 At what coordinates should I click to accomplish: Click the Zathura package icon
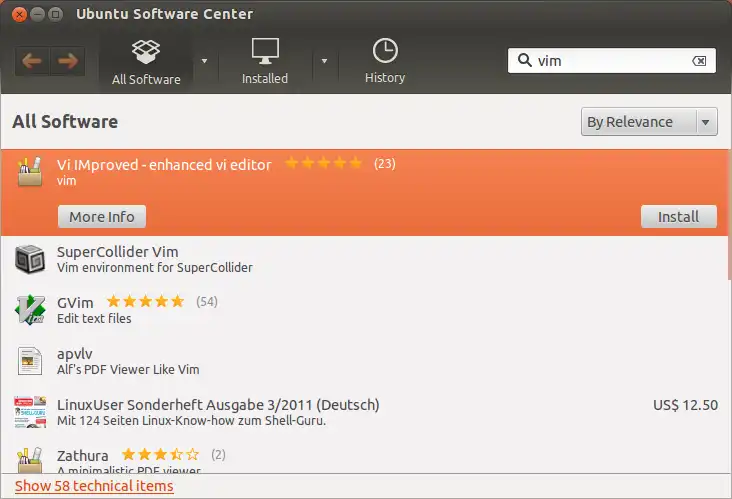30,460
